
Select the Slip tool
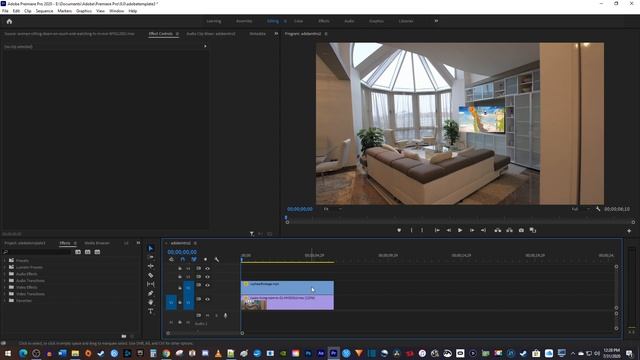(151, 284)
